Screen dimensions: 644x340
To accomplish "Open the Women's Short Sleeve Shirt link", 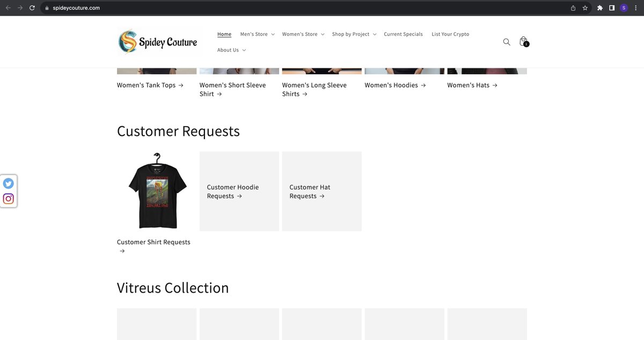I will point(232,89).
